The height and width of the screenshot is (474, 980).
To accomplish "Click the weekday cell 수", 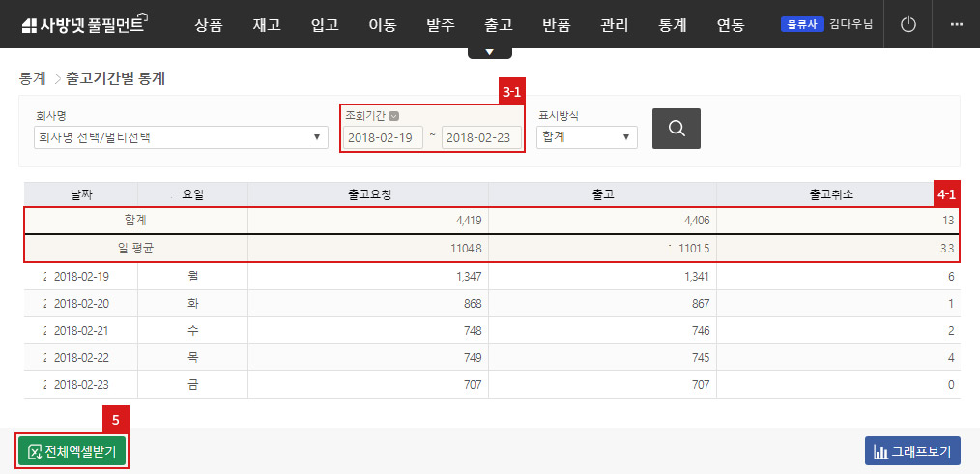I will click(193, 330).
